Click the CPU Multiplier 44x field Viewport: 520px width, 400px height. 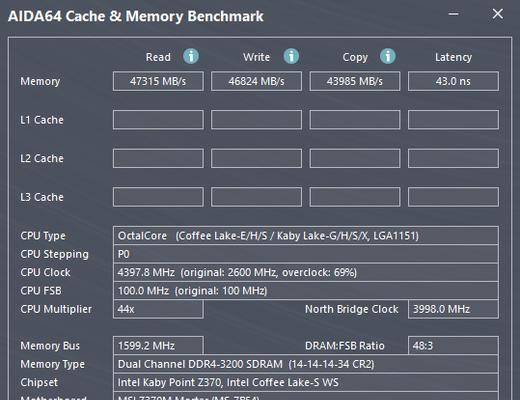[x=158, y=309]
